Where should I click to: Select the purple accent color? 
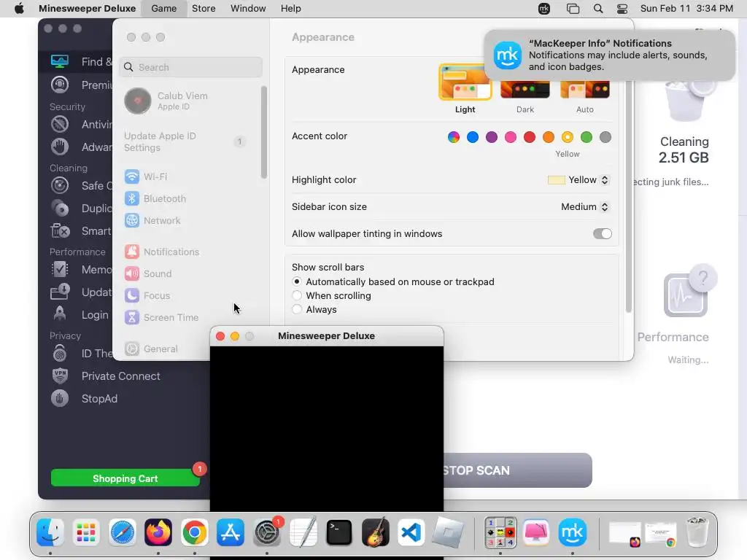(492, 137)
